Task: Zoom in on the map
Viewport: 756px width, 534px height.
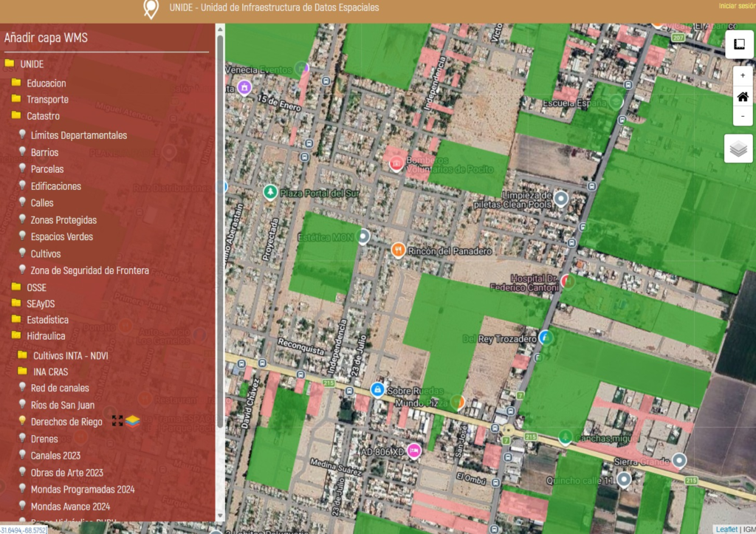Action: (743, 75)
